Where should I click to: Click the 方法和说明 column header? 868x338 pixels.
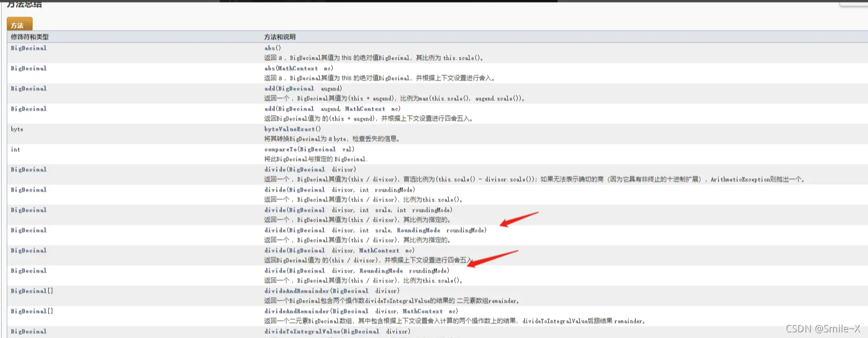280,37
